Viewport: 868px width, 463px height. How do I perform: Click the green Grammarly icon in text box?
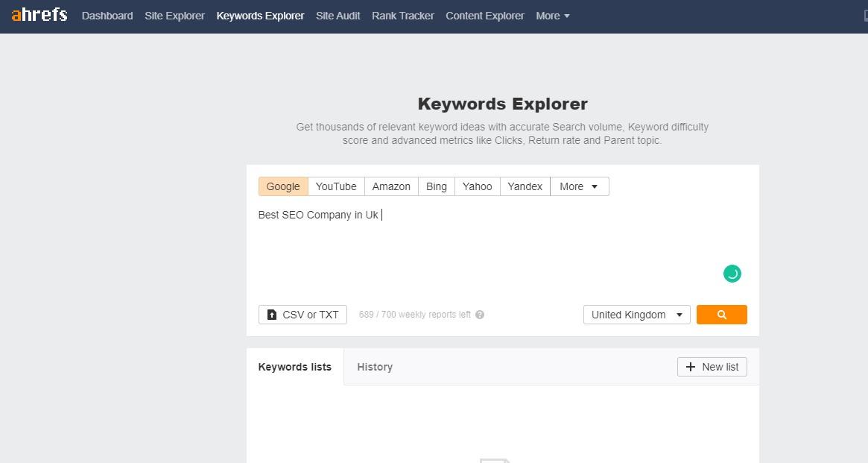click(x=732, y=274)
